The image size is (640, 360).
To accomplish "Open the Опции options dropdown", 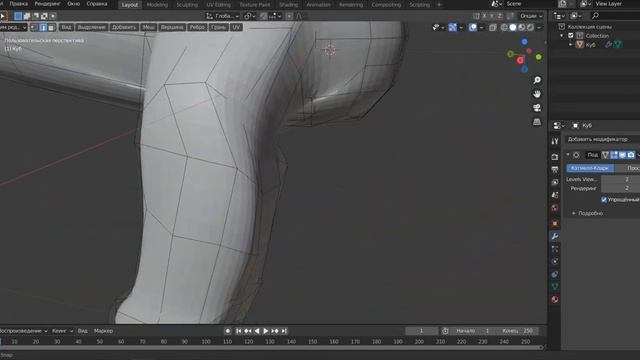I will coord(531,16).
